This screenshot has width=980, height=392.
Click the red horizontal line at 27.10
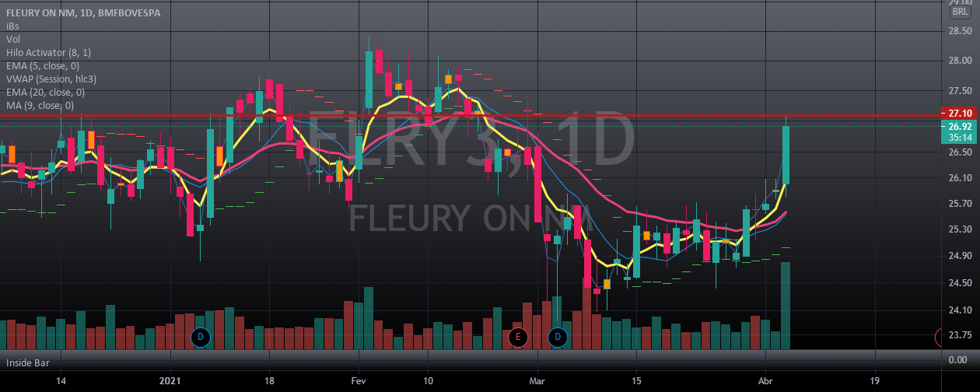[x=470, y=115]
